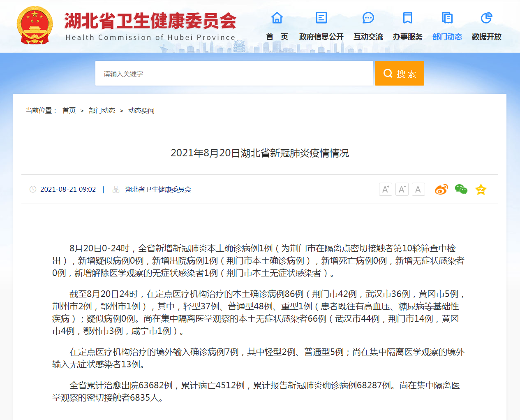Click the article title 2021年8月20日湖北省新冠肺炎疫情情况
The image size is (520, 420).
click(x=260, y=153)
